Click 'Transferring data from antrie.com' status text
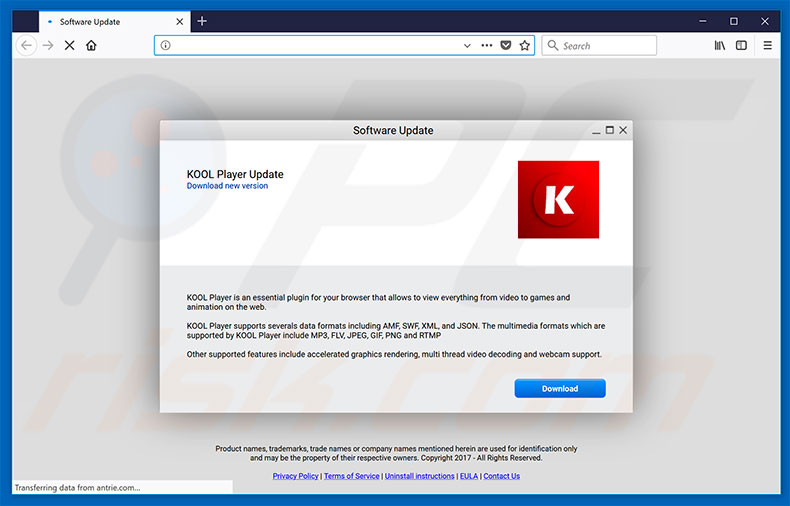Screen dimensions: 790x506 click(78, 488)
